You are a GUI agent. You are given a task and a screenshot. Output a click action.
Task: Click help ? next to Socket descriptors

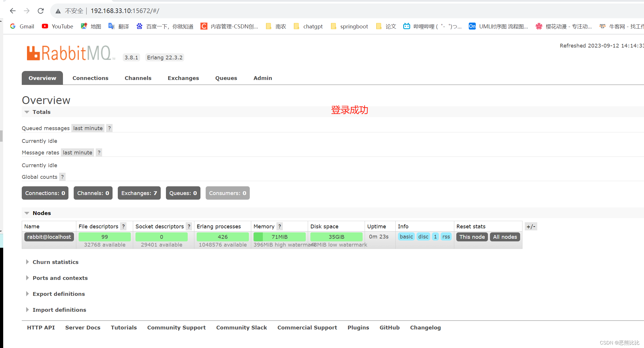tap(189, 226)
